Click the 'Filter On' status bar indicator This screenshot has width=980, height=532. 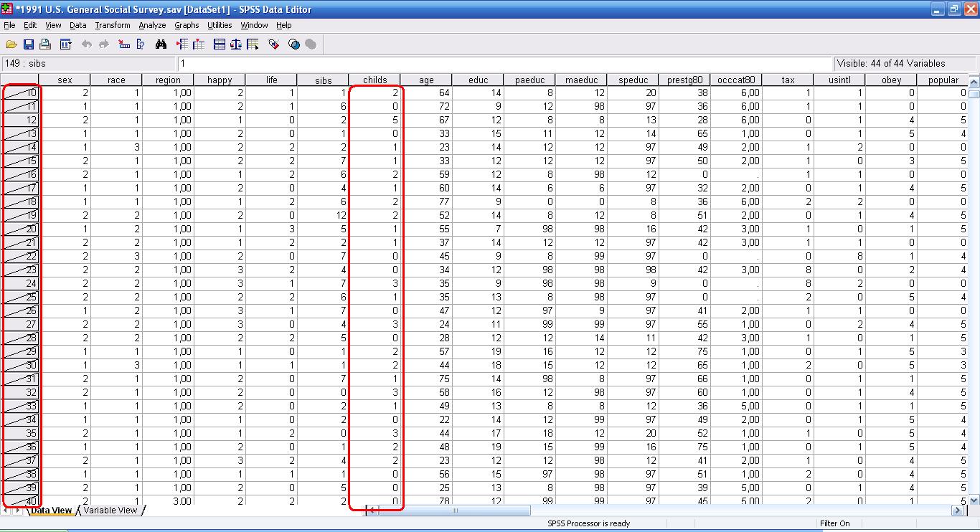(x=834, y=523)
